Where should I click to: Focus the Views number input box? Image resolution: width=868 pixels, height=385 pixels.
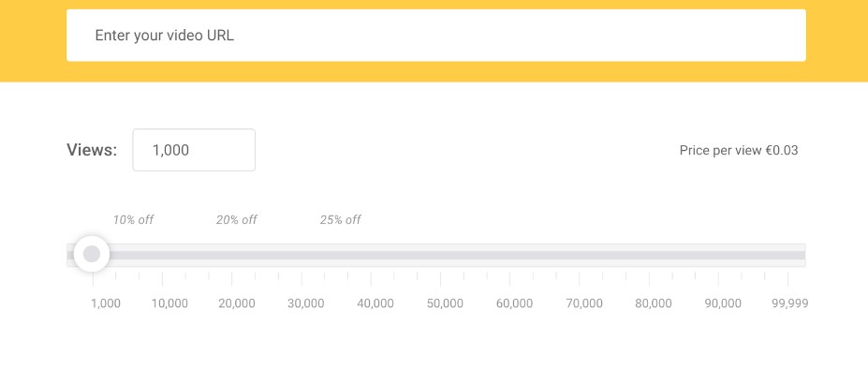[x=194, y=150]
